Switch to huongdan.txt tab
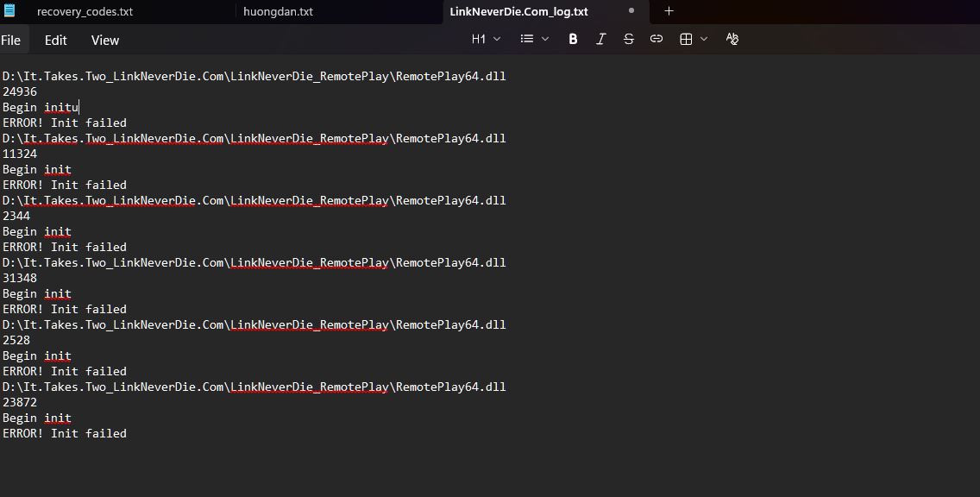 click(278, 11)
